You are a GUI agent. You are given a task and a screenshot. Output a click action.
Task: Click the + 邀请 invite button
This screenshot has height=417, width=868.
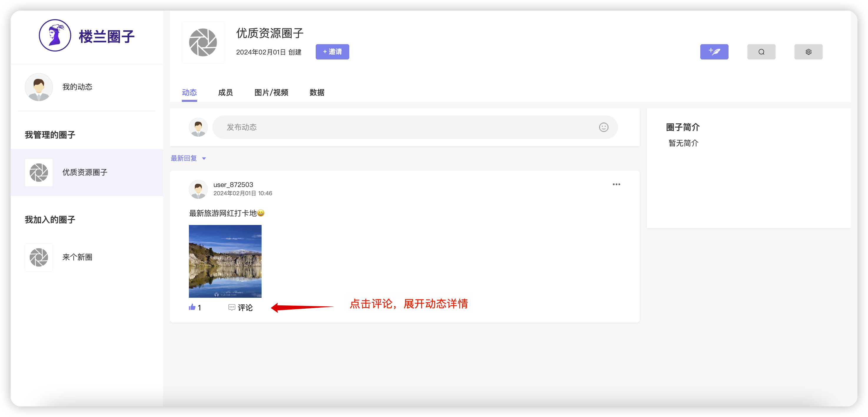332,52
